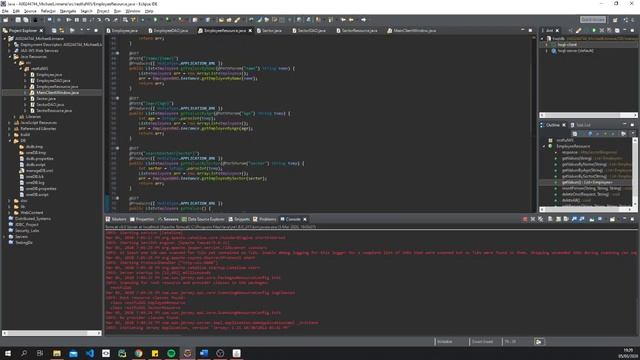Image resolution: width=640 pixels, height=360 pixels.
Task: Click Remove All buildfiles icon in Ant view
Action: pos(609,30)
